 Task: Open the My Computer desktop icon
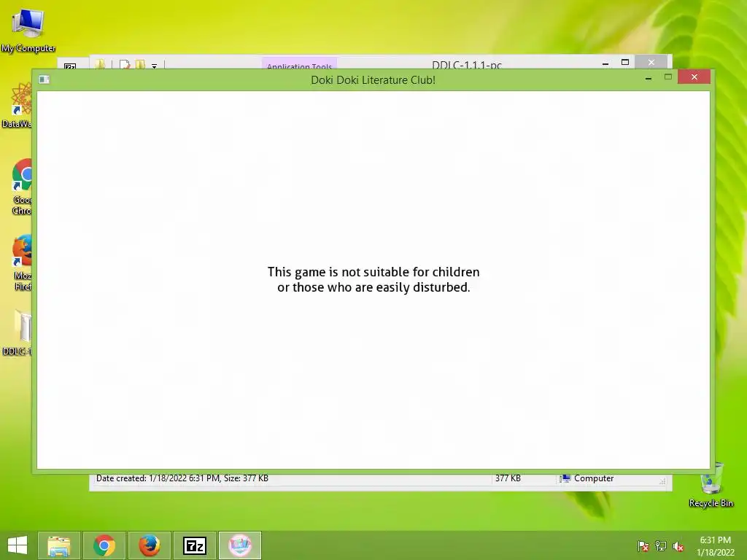coord(28,29)
